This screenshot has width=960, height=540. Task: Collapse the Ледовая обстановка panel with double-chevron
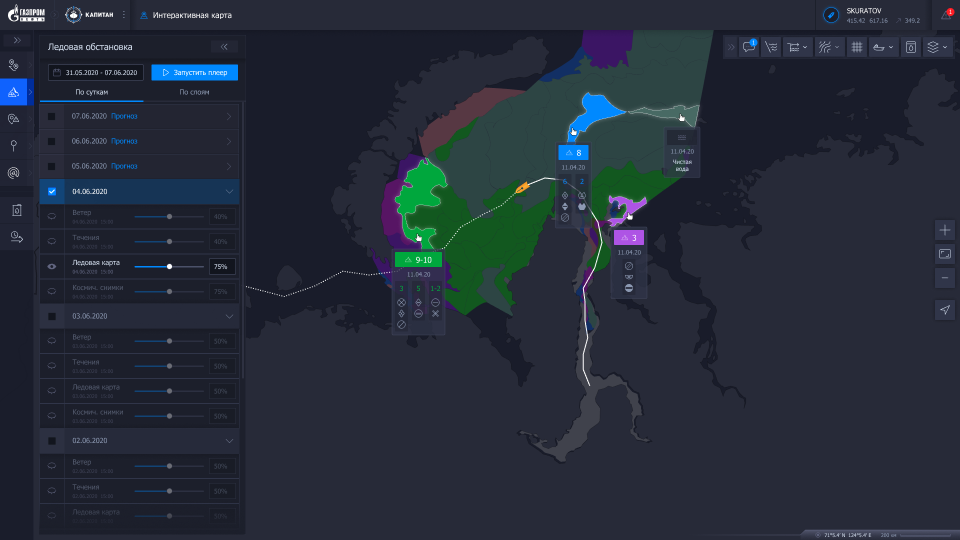pyautogui.click(x=224, y=46)
